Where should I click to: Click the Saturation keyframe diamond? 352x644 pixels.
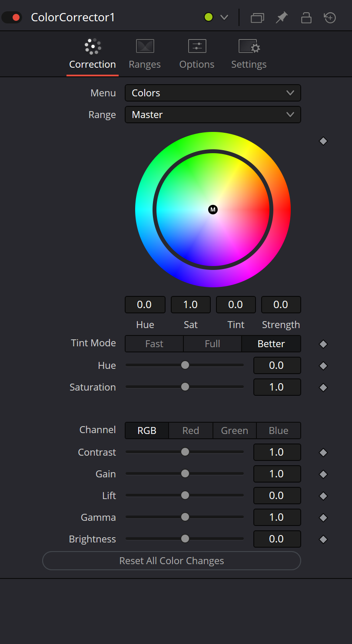(323, 388)
